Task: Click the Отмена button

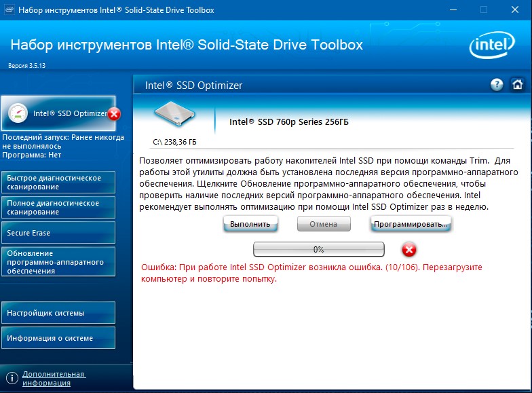Action: click(x=324, y=224)
